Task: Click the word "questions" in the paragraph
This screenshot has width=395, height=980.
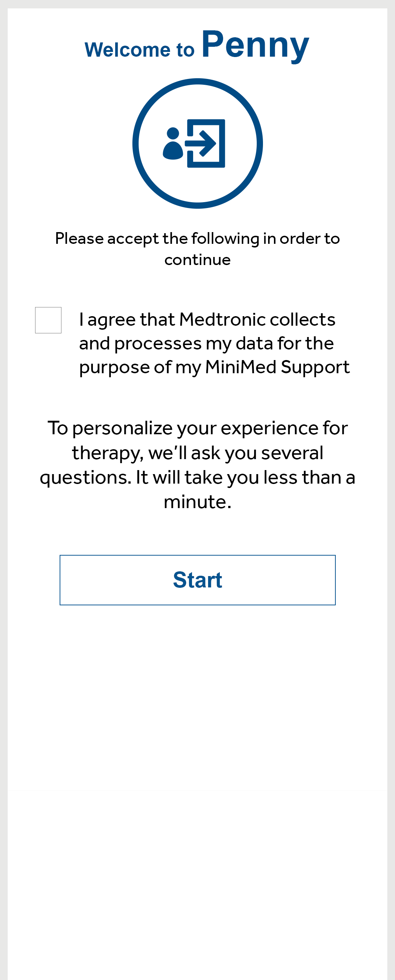Action: point(85,477)
